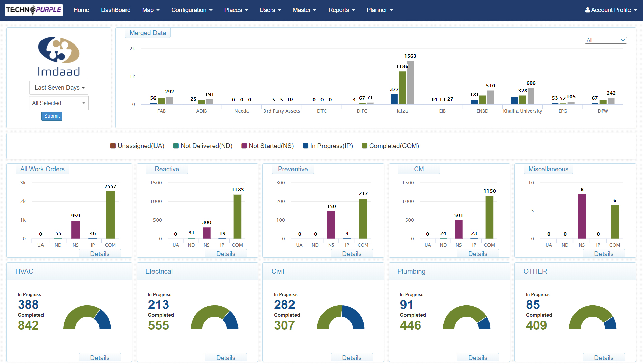Click the Jafza completed bar 1186
This screenshot has width=643, height=364.
click(x=402, y=88)
